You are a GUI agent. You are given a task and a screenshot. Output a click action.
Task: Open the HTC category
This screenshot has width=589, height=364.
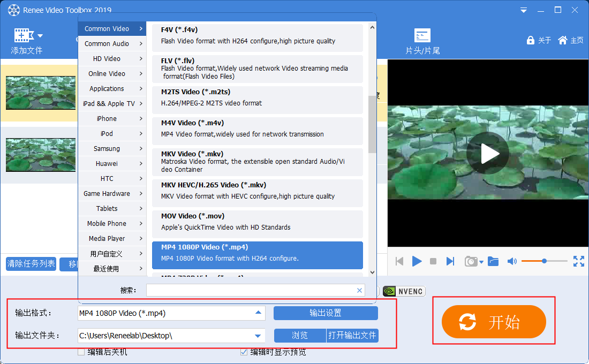tap(112, 179)
